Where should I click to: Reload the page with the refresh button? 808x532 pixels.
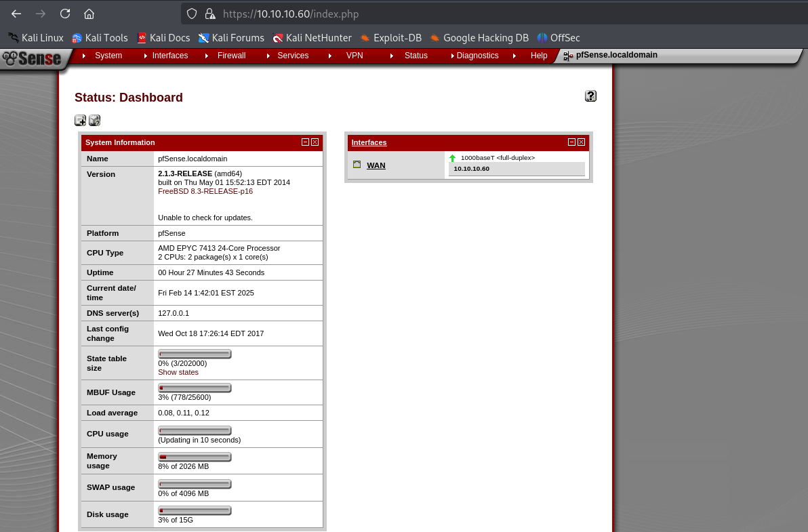[x=65, y=14]
